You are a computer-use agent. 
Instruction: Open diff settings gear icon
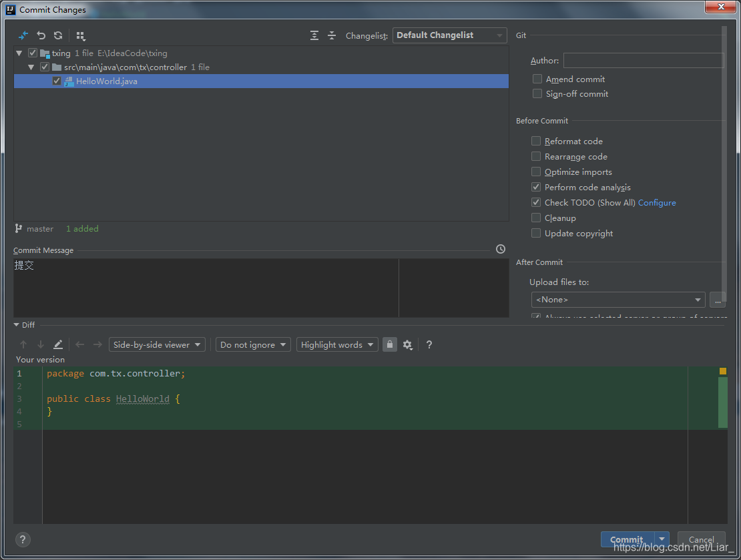tap(408, 345)
